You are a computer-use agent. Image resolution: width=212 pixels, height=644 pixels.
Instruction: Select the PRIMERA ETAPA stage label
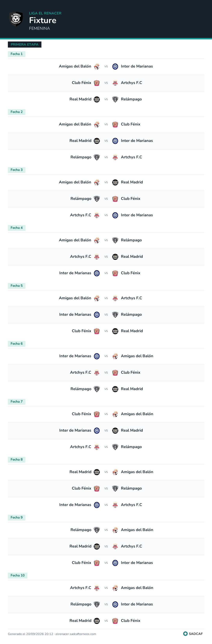(x=25, y=44)
